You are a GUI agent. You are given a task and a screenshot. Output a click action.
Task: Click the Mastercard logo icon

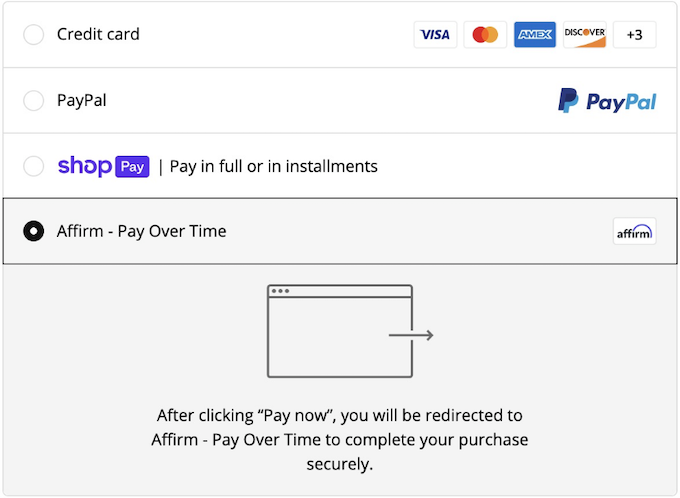(x=485, y=35)
